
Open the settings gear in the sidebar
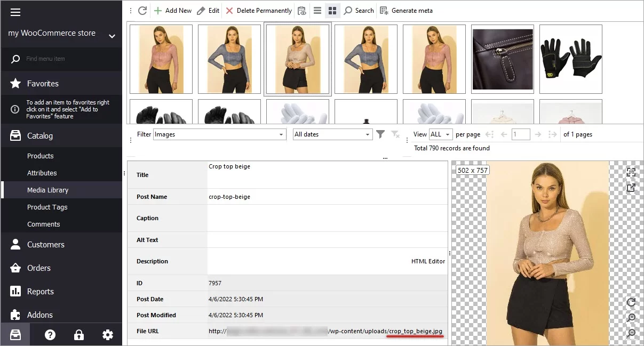click(x=107, y=334)
